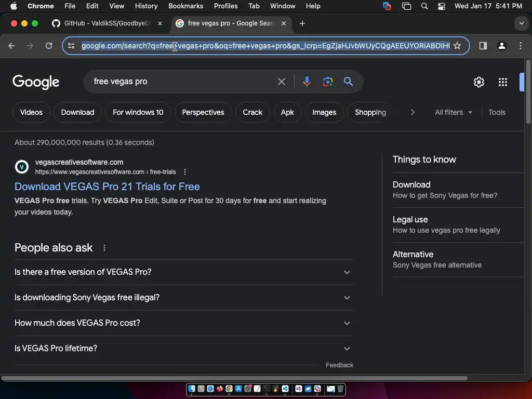
Task: Go back using the browser back arrow
Action: click(x=11, y=46)
